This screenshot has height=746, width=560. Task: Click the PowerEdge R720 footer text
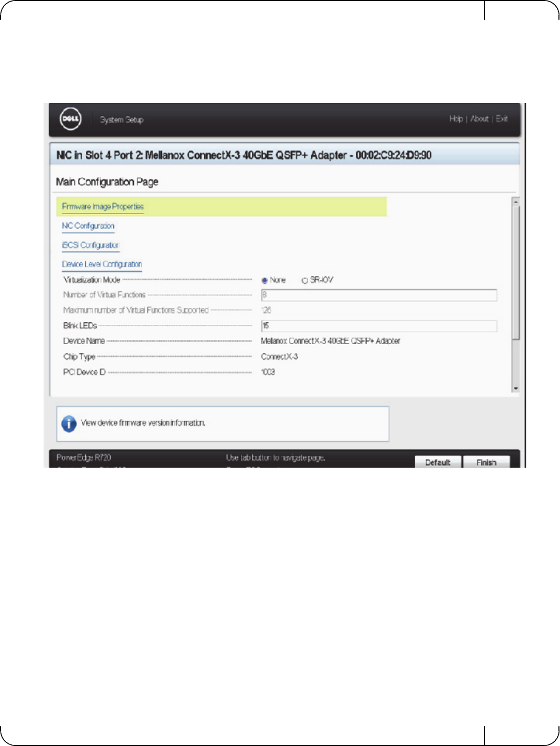84,457
